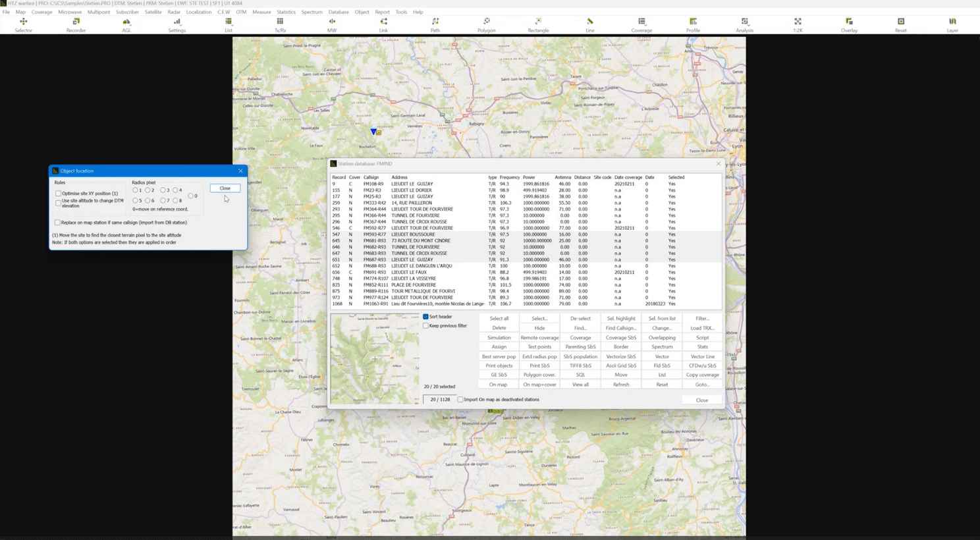Image resolution: width=980 pixels, height=540 pixels.
Task: Click the map thumbnail in Station database
Action: tap(374, 359)
